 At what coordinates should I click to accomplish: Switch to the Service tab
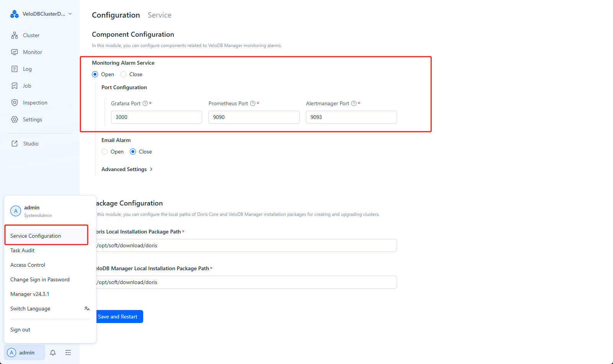(159, 15)
